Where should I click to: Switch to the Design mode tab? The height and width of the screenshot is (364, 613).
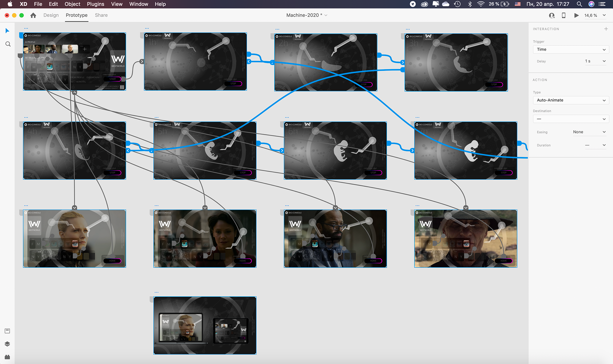pyautogui.click(x=51, y=15)
